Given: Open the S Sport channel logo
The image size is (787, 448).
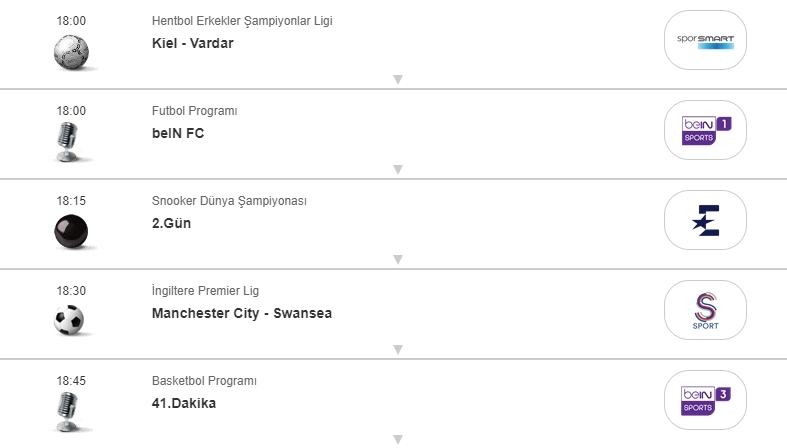Looking at the screenshot, I should pyautogui.click(x=706, y=310).
